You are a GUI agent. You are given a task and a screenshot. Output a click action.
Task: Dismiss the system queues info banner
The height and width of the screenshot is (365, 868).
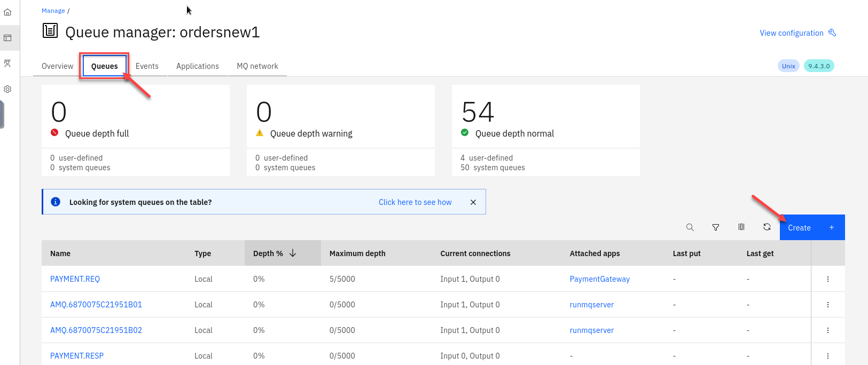pyautogui.click(x=473, y=202)
